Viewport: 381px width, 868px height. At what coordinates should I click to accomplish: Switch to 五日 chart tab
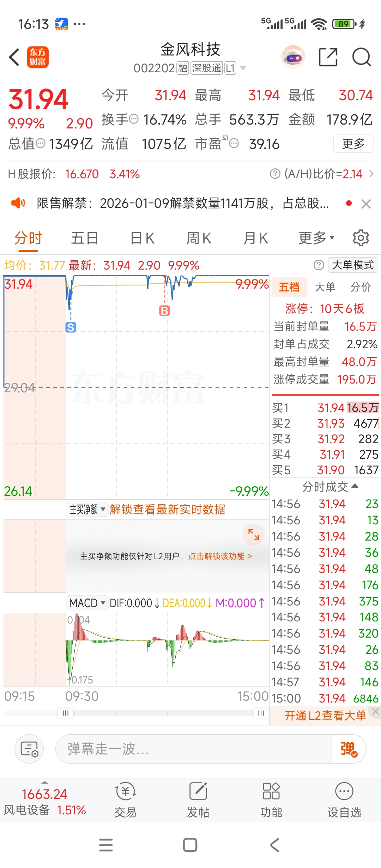pyautogui.click(x=85, y=238)
